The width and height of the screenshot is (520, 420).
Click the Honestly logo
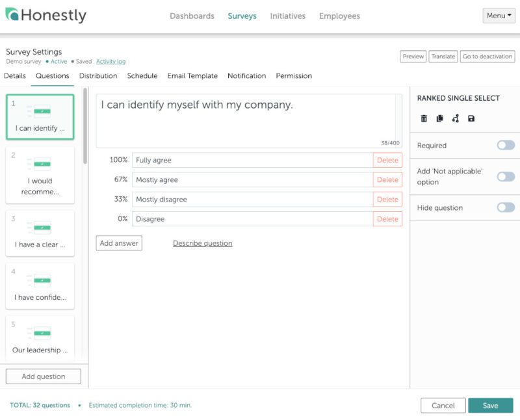pyautogui.click(x=45, y=15)
